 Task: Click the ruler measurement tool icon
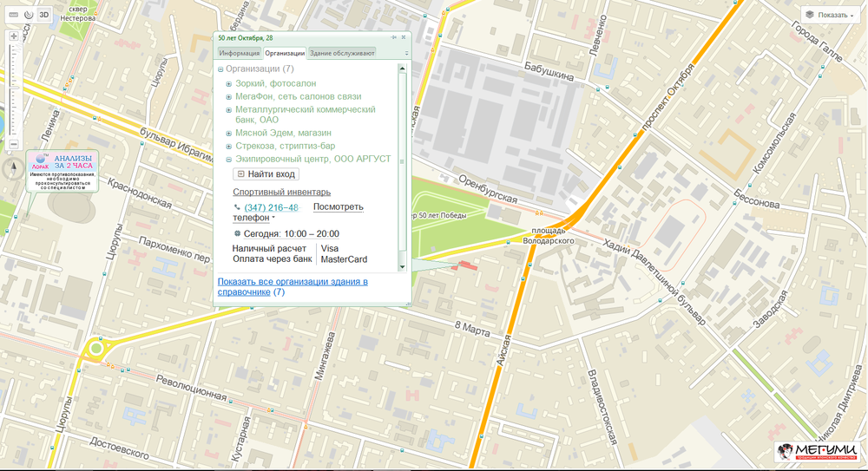pyautogui.click(x=14, y=16)
